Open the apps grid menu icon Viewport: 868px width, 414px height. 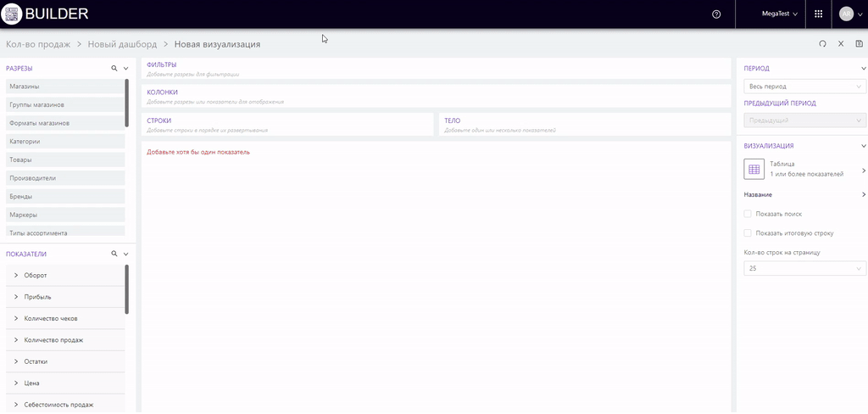click(818, 14)
